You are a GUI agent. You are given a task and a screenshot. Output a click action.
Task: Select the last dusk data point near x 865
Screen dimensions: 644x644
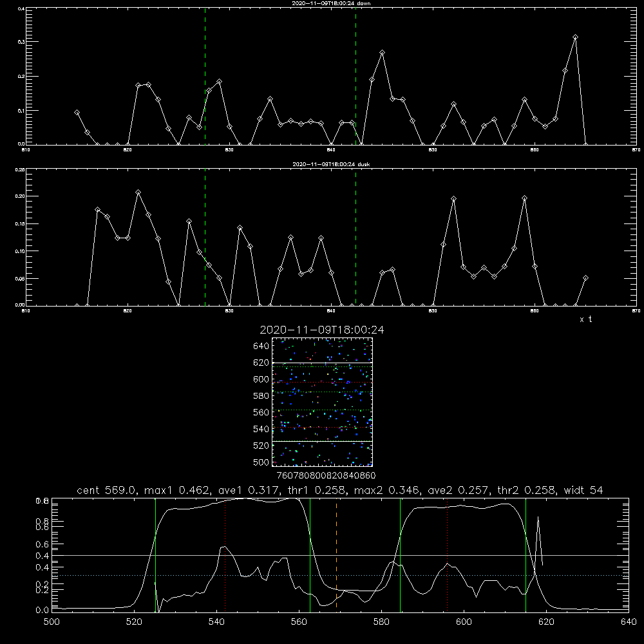(x=585, y=278)
